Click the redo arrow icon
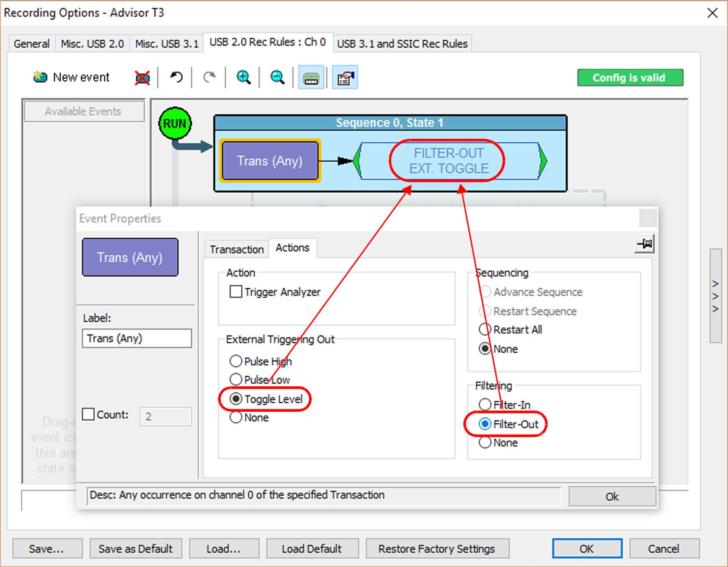This screenshot has height=567, width=728. [210, 77]
